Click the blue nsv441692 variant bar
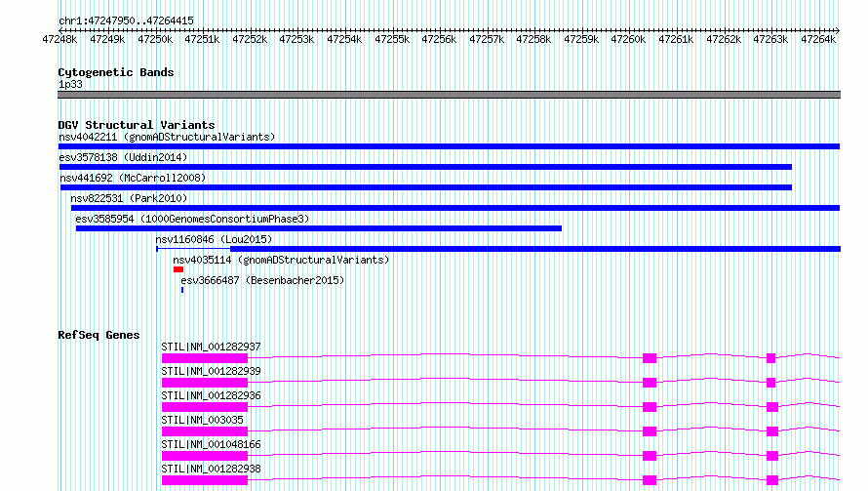Image resolution: width=868 pixels, height=491 pixels. [425, 187]
